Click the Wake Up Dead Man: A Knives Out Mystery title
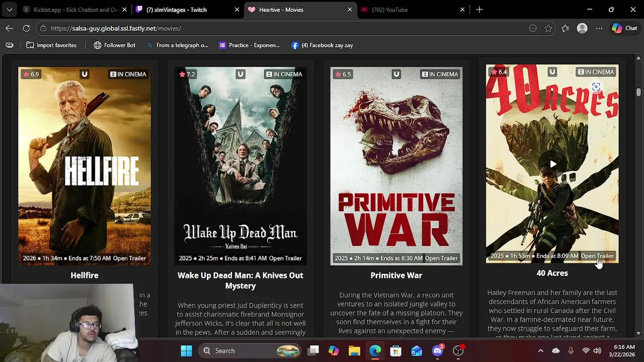This screenshot has height=362, width=644. point(240,281)
